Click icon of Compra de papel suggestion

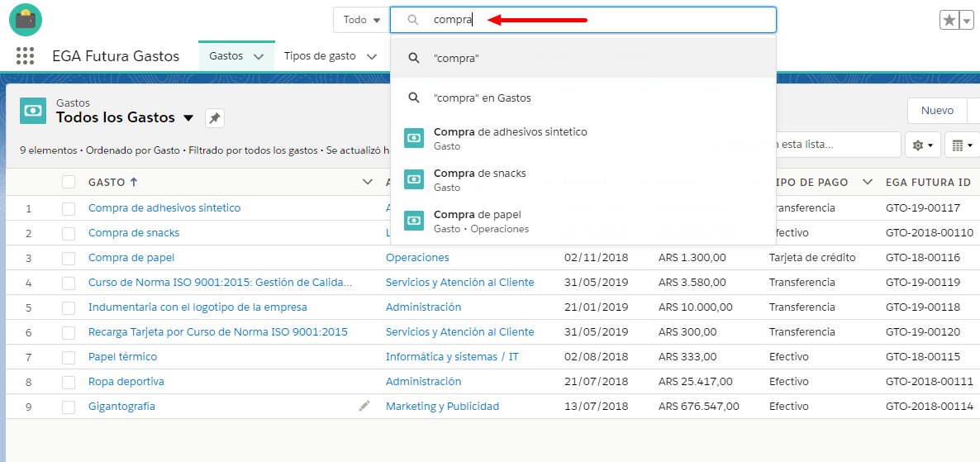(x=414, y=221)
